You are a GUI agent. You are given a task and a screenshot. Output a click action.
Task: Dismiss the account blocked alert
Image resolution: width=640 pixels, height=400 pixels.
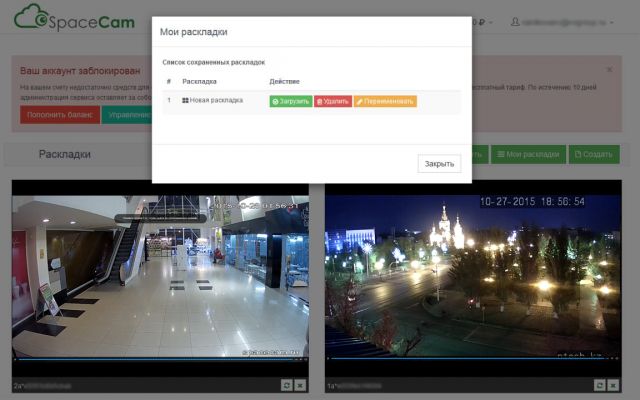coord(609,70)
